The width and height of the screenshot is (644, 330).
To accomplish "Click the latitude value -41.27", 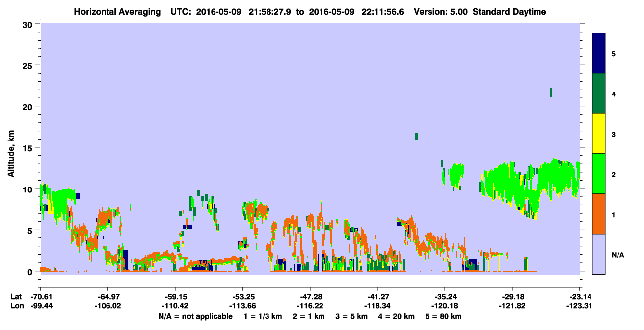I will (x=377, y=297).
